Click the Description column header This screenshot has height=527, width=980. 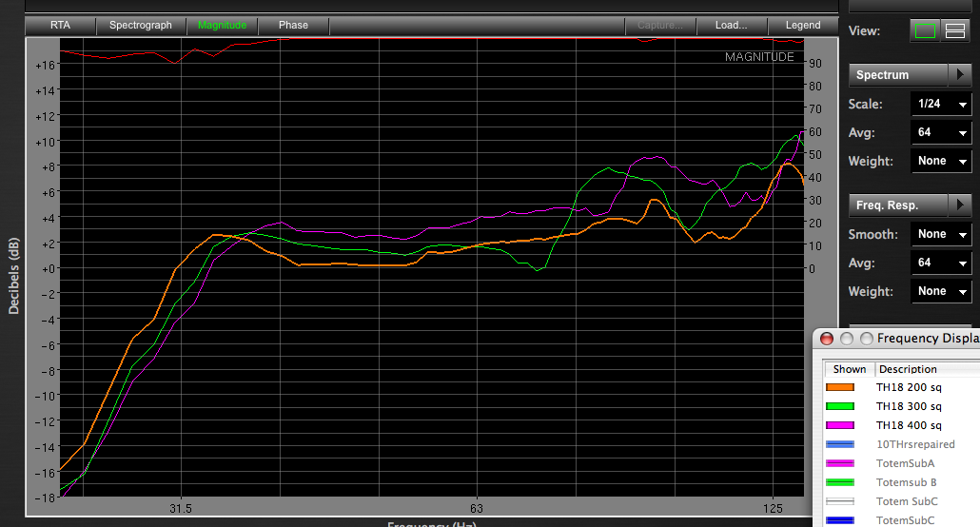[x=927, y=369]
